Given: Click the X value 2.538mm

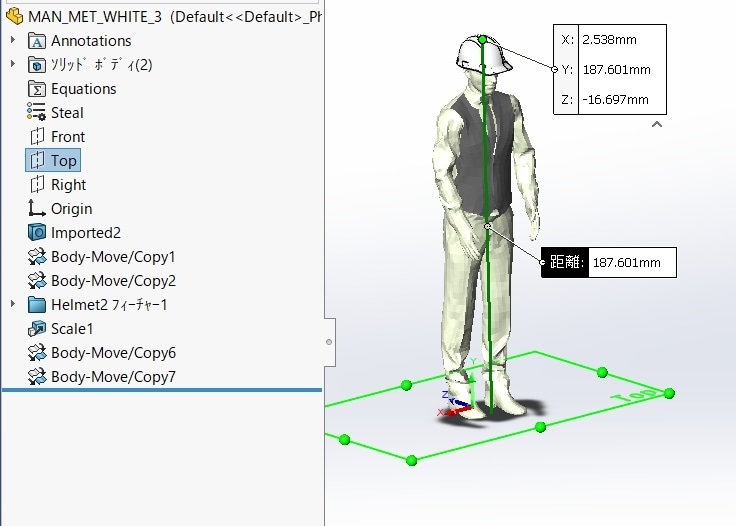Looking at the screenshot, I should tap(609, 39).
